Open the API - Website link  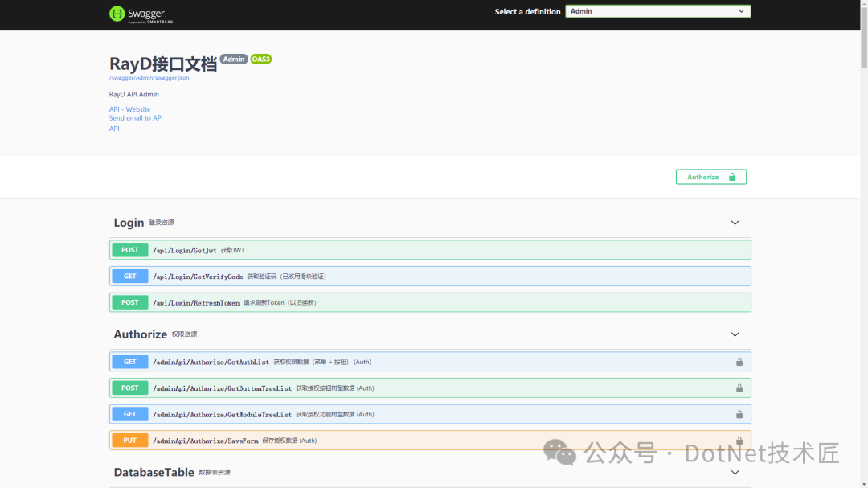click(129, 109)
